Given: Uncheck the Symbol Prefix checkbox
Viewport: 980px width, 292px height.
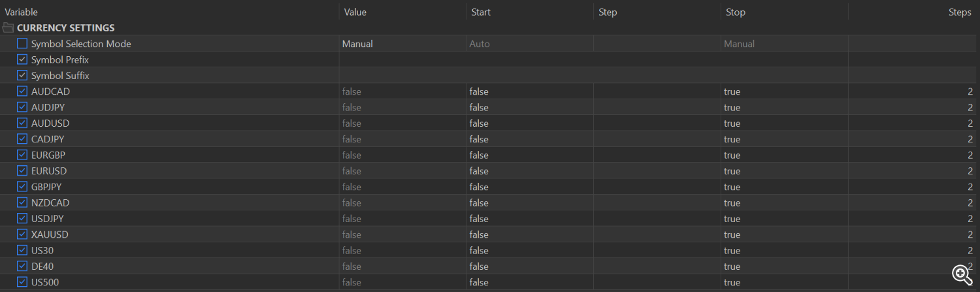Looking at the screenshot, I should (x=22, y=59).
